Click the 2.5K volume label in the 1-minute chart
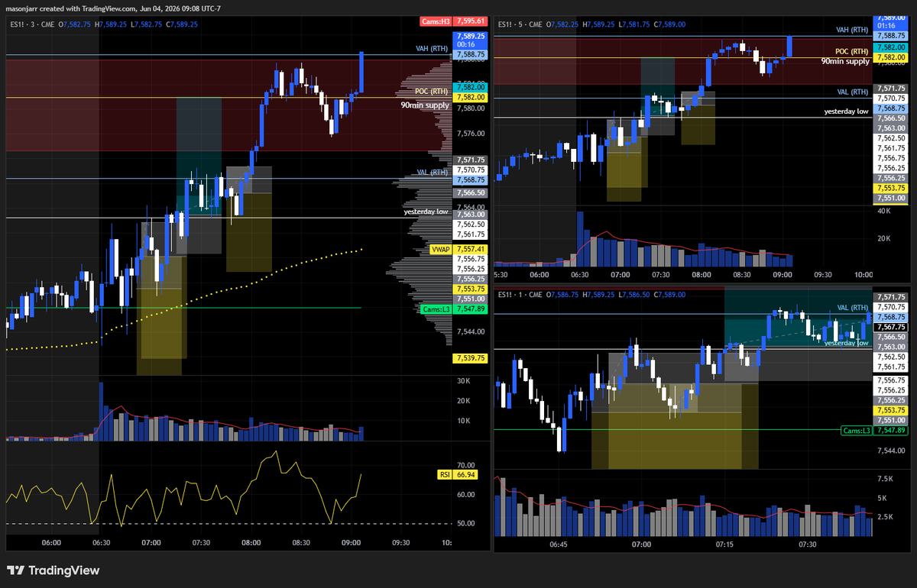This screenshot has height=588, width=917. click(886, 518)
